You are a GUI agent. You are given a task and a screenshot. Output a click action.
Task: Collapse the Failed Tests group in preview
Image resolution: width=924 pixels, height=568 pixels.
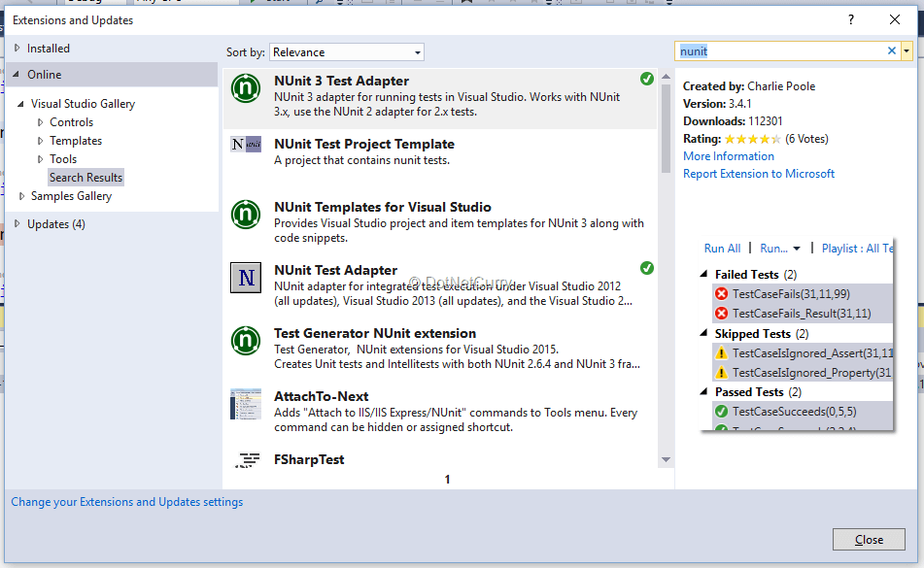click(703, 274)
